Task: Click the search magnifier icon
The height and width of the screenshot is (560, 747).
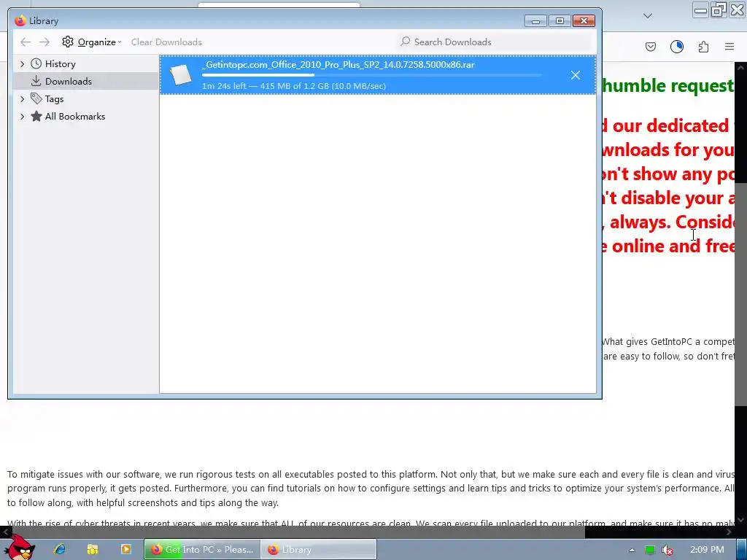Action: [406, 42]
